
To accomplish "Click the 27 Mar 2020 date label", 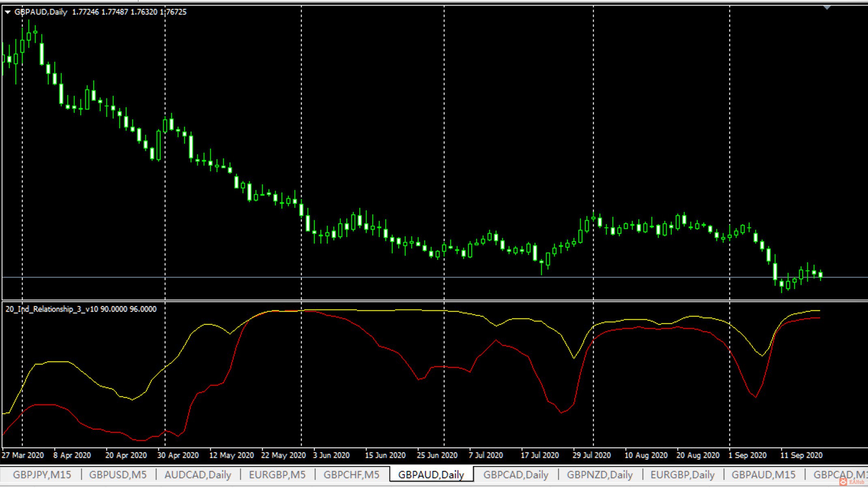I will (x=23, y=455).
